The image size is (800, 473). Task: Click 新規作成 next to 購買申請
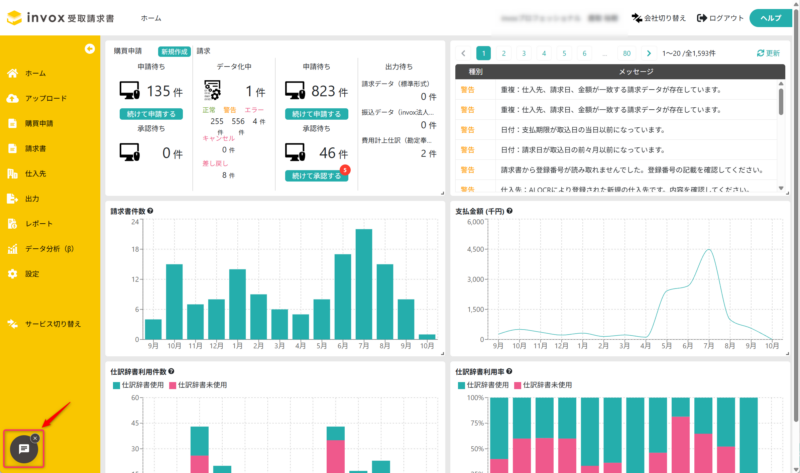(174, 52)
